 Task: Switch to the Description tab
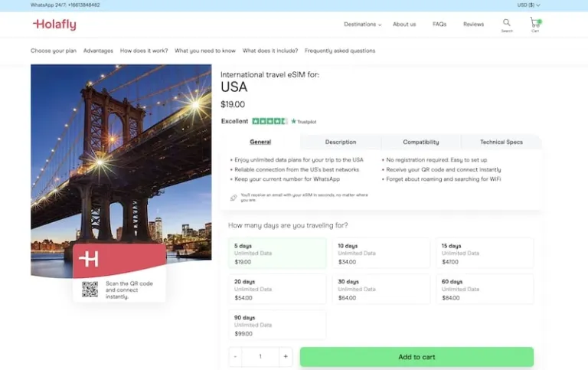[341, 142]
